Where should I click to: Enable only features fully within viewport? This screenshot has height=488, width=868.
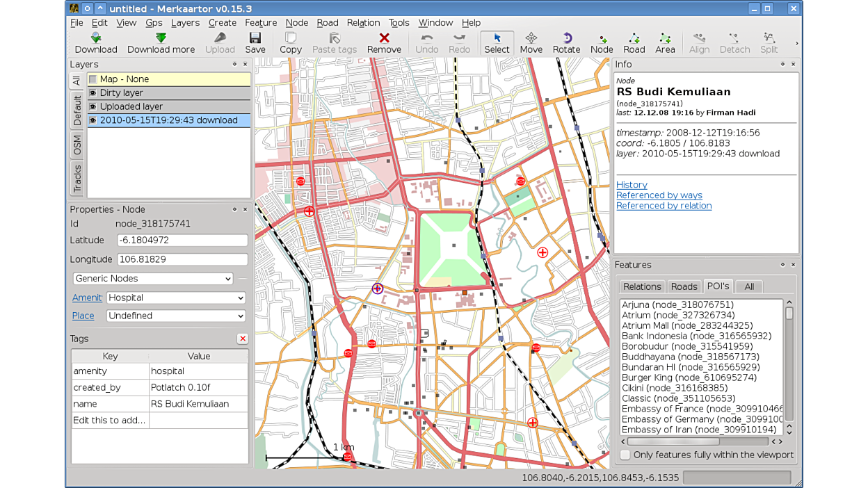coord(625,455)
